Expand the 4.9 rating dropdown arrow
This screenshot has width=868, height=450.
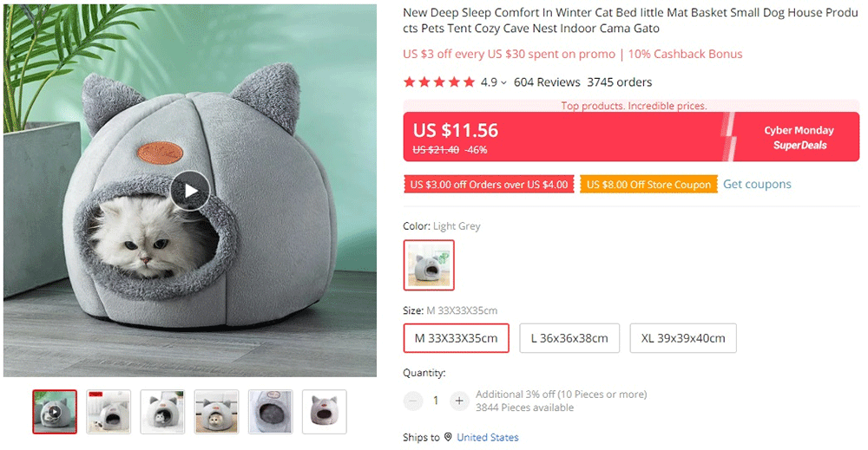[x=504, y=83]
